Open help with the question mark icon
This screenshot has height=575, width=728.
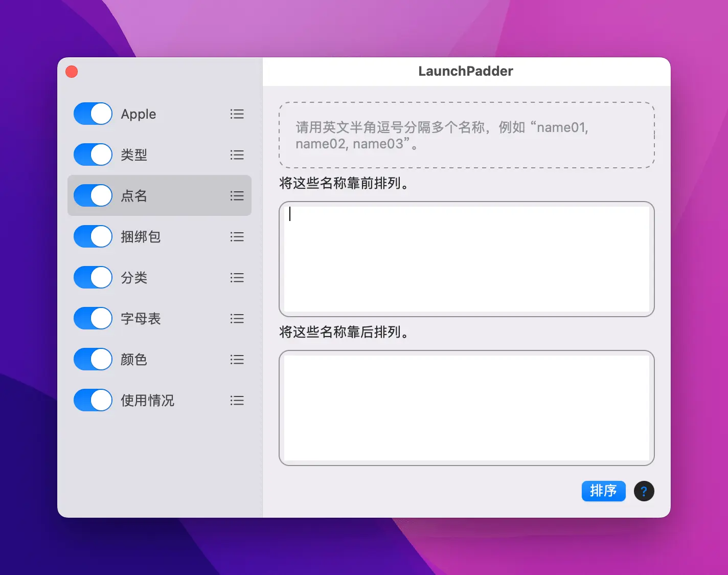644,491
